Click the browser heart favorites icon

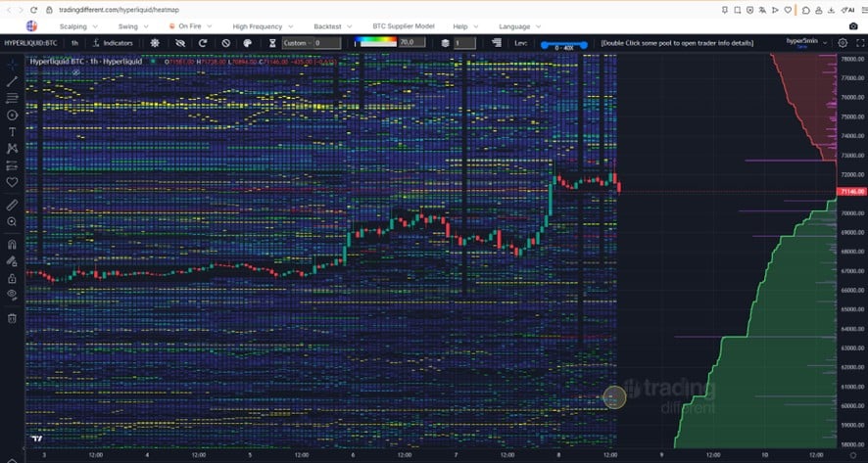(x=788, y=10)
